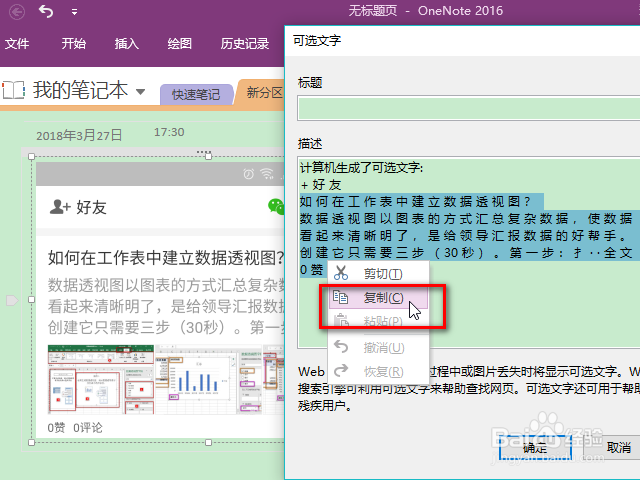
Task: Select the 快速笔记 section tab
Action: pyautogui.click(x=196, y=94)
